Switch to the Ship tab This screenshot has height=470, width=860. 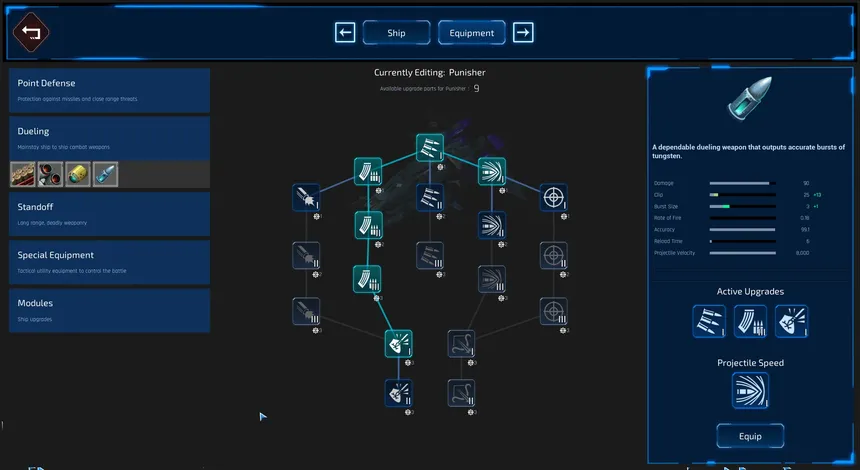[397, 32]
